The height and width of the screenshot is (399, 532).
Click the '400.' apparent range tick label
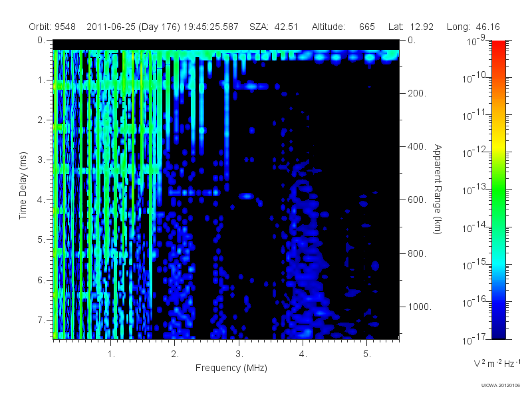417,146
